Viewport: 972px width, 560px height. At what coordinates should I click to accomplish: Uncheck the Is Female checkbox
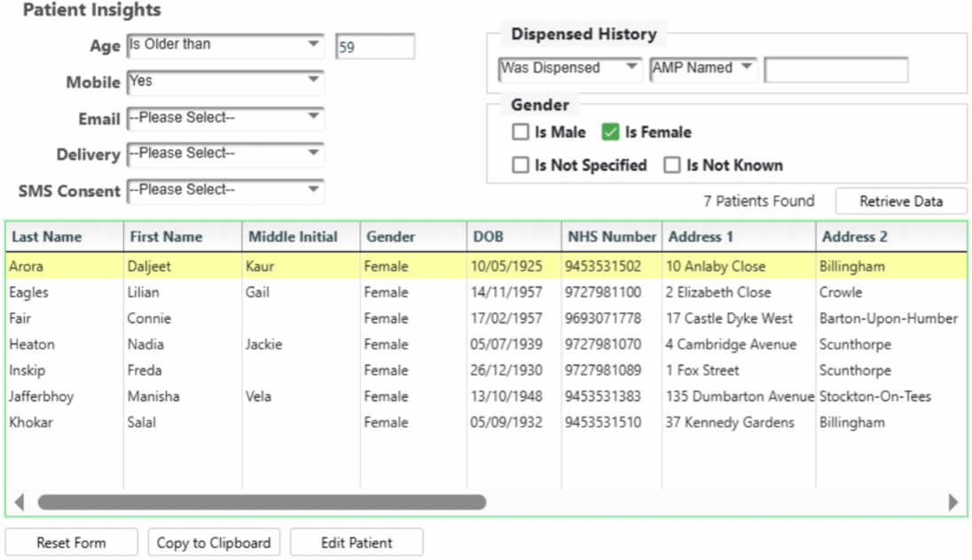coord(610,133)
